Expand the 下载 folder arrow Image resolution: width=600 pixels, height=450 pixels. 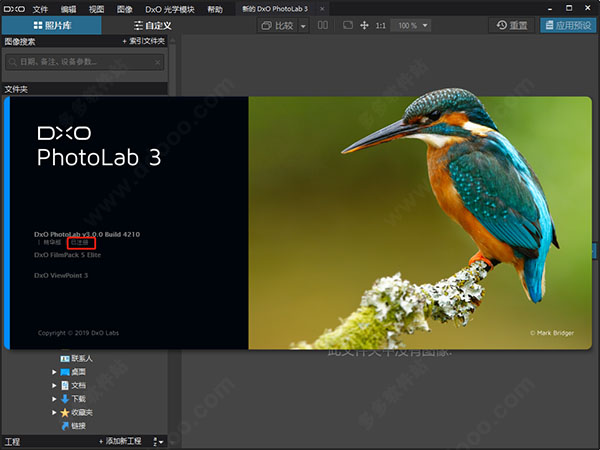coord(54,399)
